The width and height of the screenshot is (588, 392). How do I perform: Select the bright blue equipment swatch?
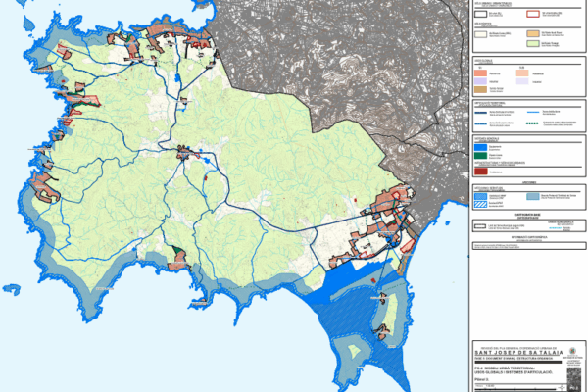pos(481,147)
